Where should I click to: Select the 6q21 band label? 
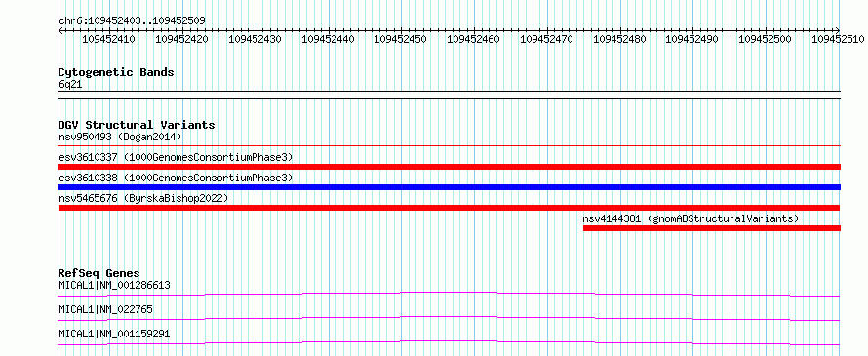coord(70,84)
